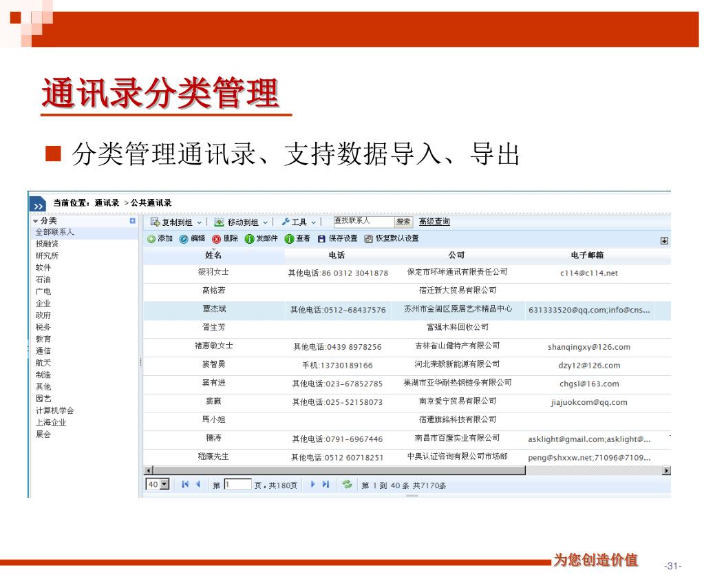The height and width of the screenshot is (588, 704).
Task: Go to first page icon
Action: (185, 484)
